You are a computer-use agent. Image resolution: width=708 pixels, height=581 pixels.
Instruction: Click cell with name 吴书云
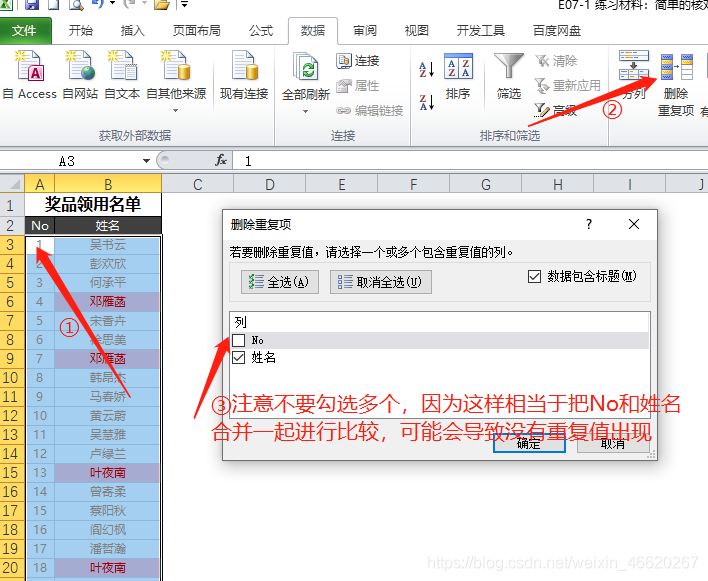coord(107,245)
